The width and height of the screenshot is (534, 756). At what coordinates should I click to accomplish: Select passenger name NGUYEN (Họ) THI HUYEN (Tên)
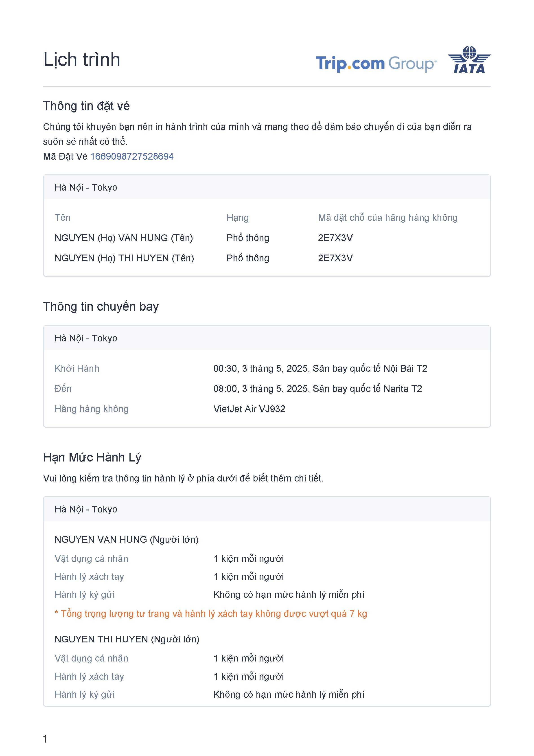tap(124, 258)
